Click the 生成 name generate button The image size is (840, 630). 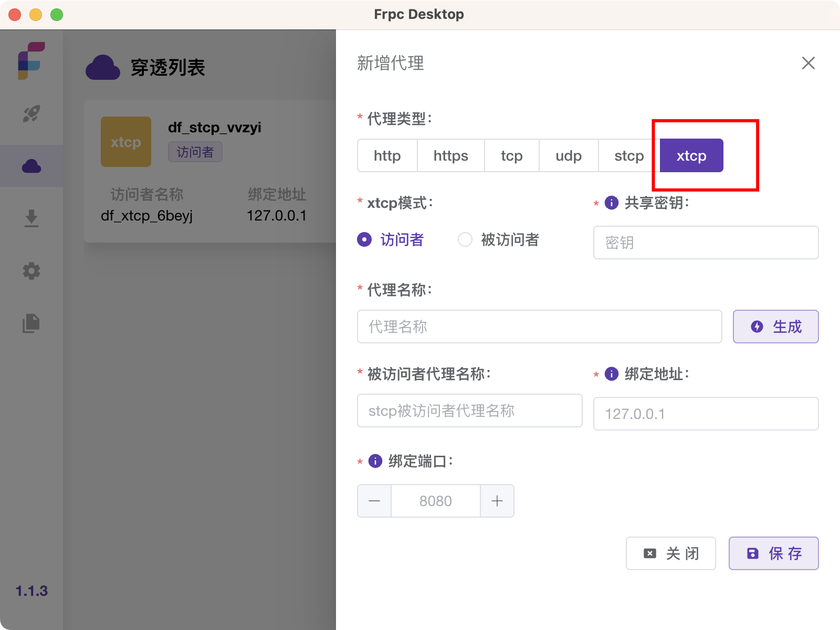tap(776, 327)
